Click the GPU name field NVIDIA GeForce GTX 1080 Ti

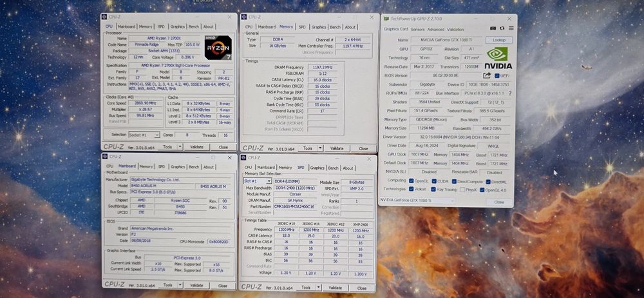click(446, 40)
